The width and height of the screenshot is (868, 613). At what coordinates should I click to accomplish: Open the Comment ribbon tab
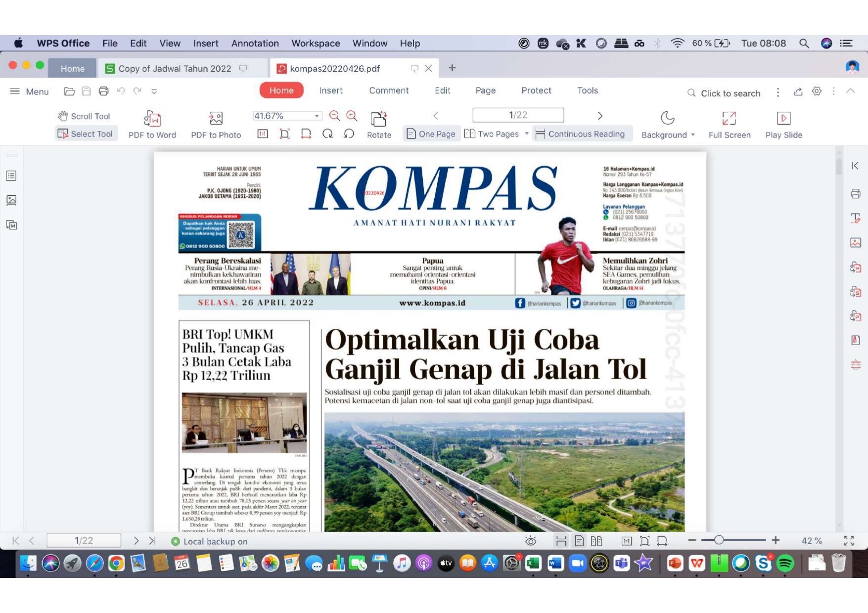[389, 90]
